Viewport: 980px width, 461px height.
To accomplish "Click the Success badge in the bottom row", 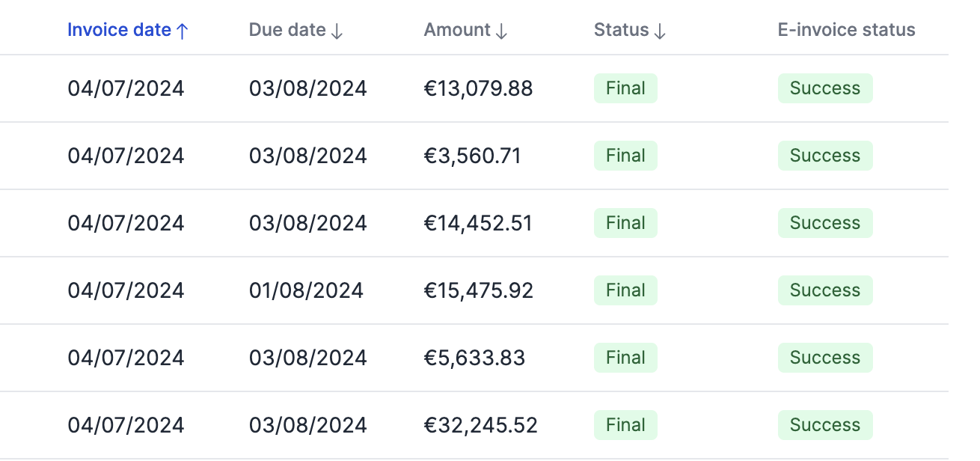I will (825, 424).
